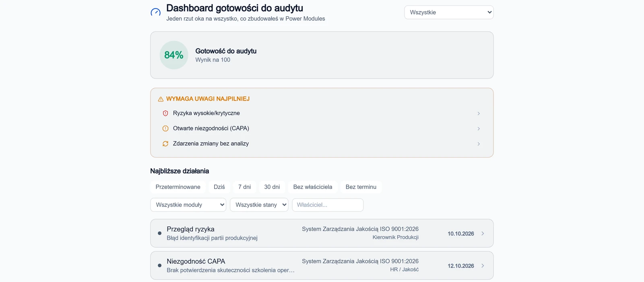Viewport: 644px width, 282px height.
Task: Select the 'Bez terminu' filter chip
Action: 361,187
